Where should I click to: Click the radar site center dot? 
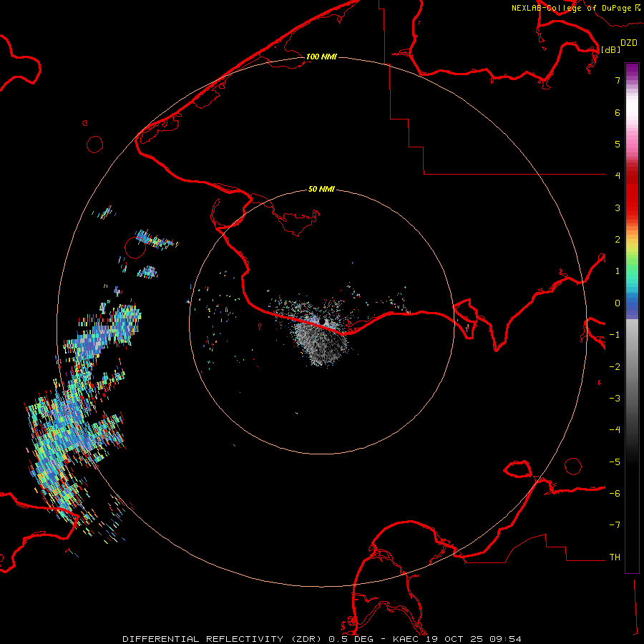click(x=322, y=321)
